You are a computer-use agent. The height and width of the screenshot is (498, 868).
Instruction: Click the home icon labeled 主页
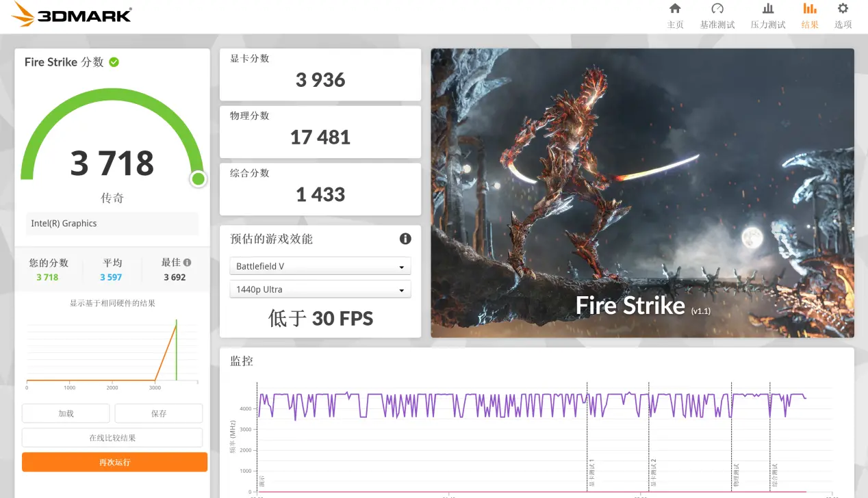[675, 9]
